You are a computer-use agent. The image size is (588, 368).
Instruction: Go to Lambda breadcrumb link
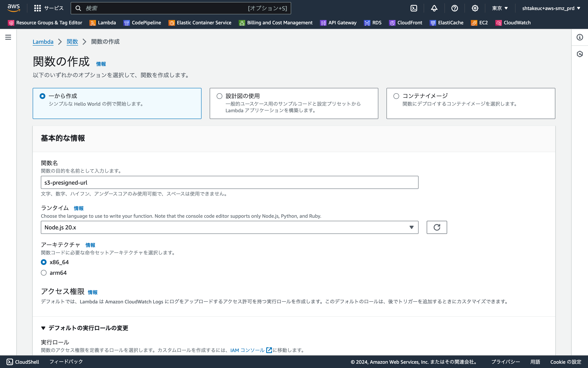(43, 42)
